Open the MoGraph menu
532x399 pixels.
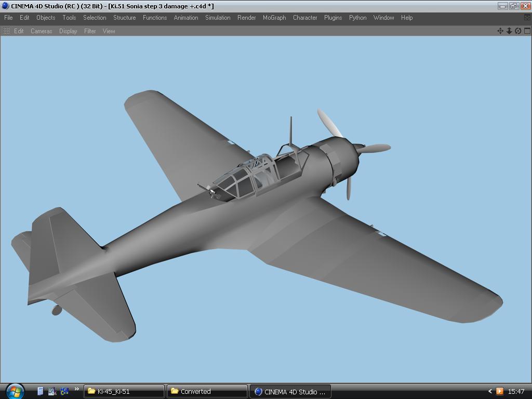[274, 18]
